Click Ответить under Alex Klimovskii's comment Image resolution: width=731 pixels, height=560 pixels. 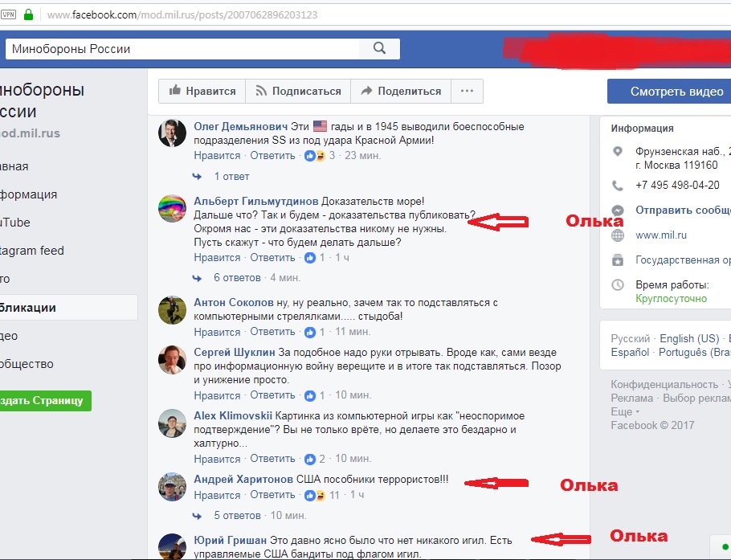(273, 459)
